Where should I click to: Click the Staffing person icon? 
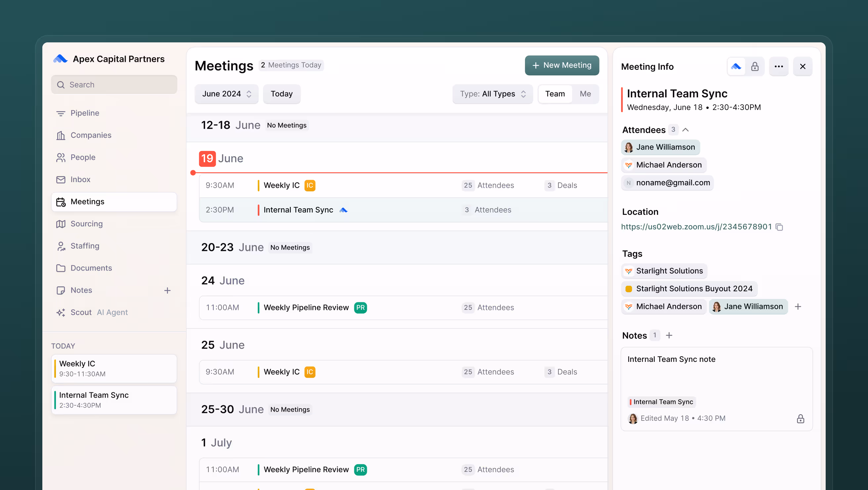61,246
